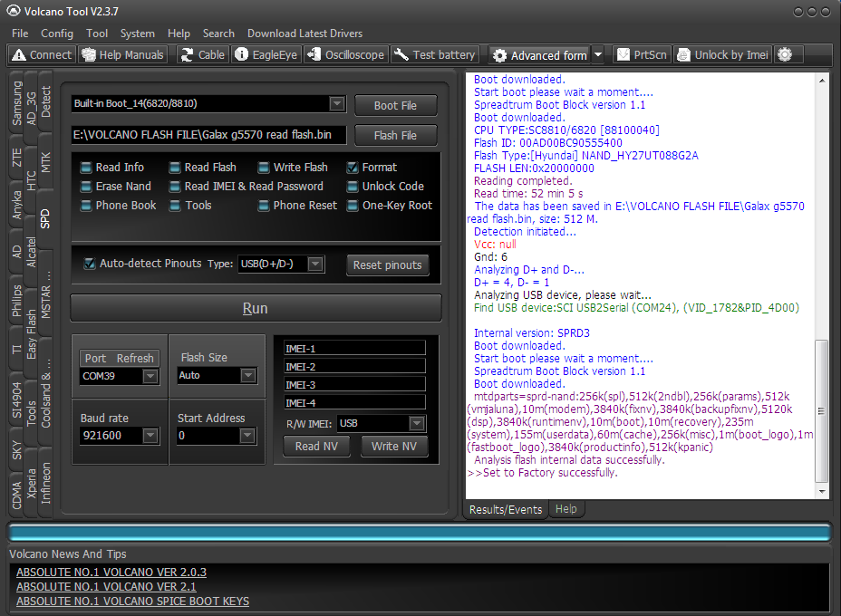841x616 pixels.
Task: Expand the Built-in Boot dropdown
Action: click(x=337, y=103)
